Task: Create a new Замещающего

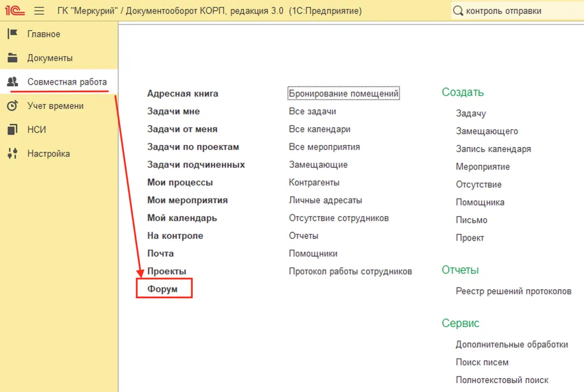Action: [x=487, y=131]
